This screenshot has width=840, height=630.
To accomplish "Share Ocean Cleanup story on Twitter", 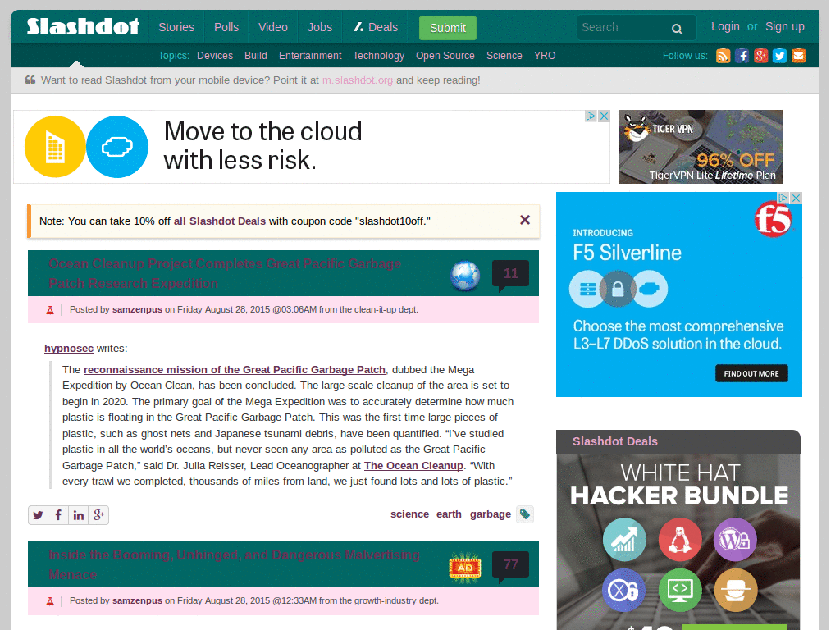I will point(38,515).
